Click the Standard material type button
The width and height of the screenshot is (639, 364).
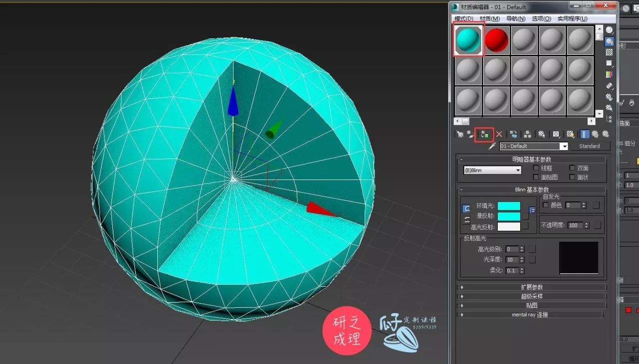[x=590, y=146]
